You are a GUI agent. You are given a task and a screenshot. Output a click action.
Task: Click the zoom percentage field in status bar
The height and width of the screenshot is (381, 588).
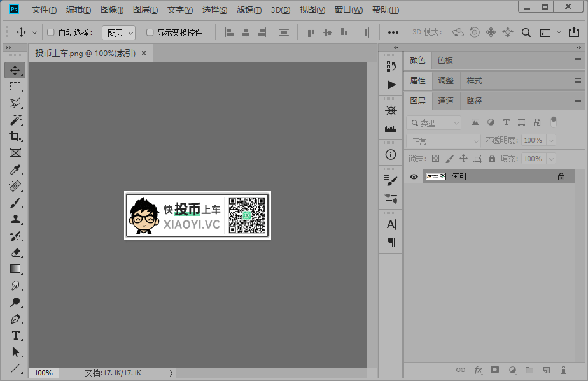[x=43, y=373]
